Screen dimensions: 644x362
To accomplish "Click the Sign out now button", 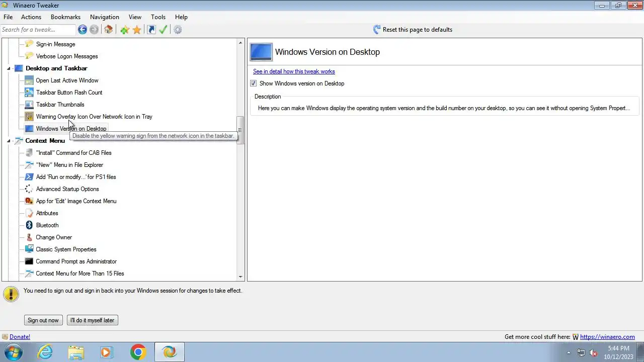I will 43,320.
